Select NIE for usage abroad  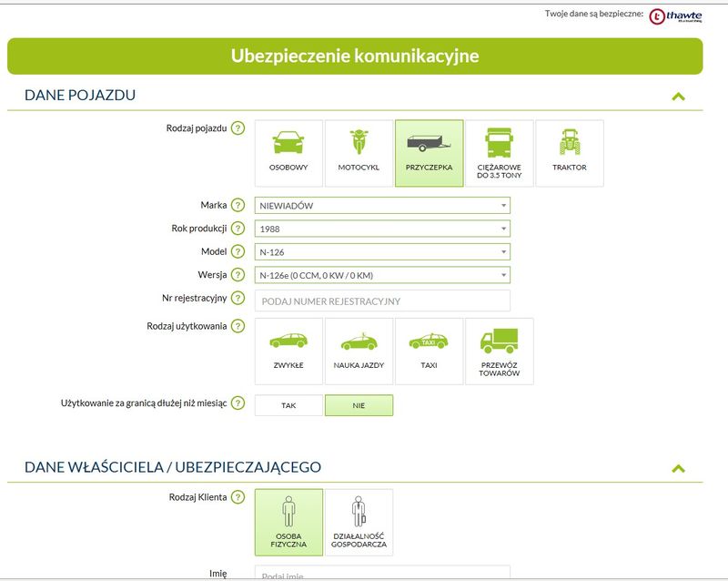point(359,405)
